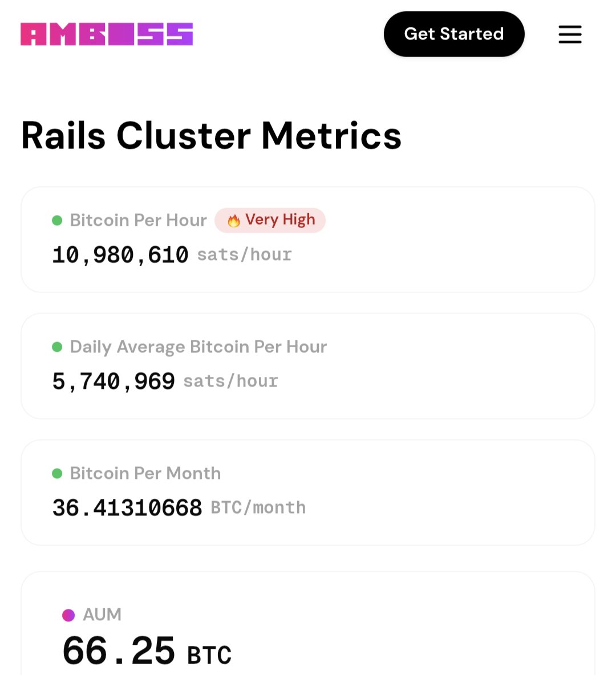
Task: Open the Bitcoin Per Month card
Action: (x=308, y=493)
